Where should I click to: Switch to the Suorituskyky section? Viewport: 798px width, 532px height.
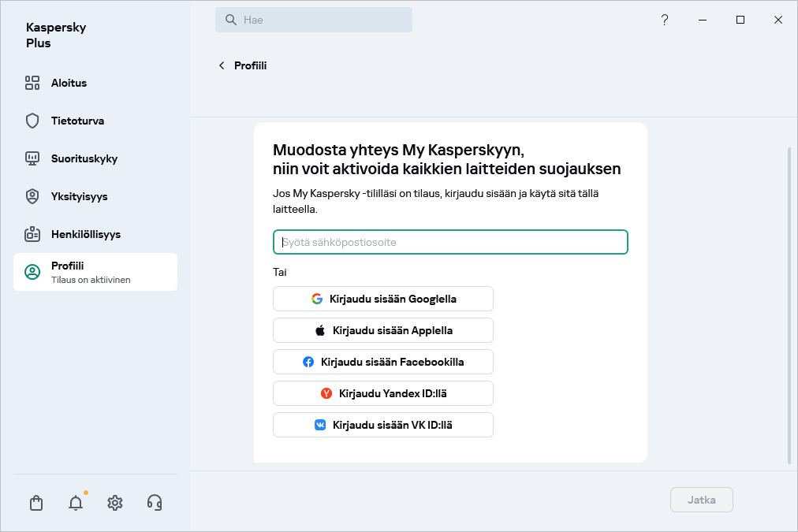pyautogui.click(x=84, y=158)
